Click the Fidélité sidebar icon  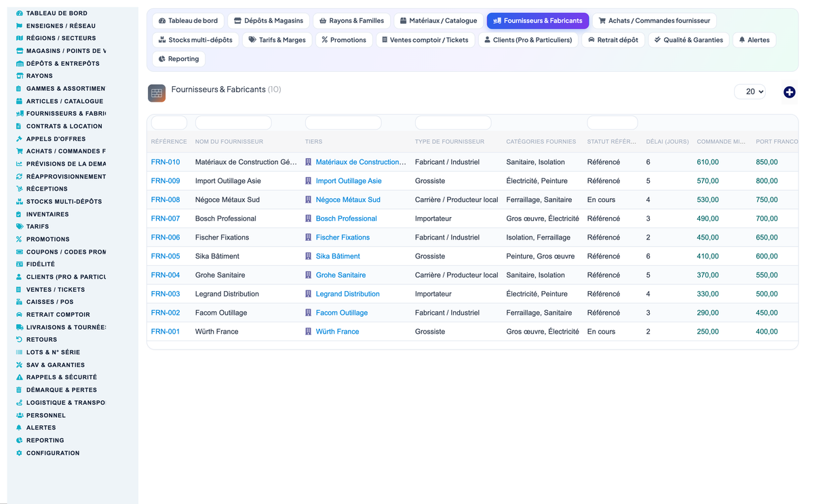[19, 264]
